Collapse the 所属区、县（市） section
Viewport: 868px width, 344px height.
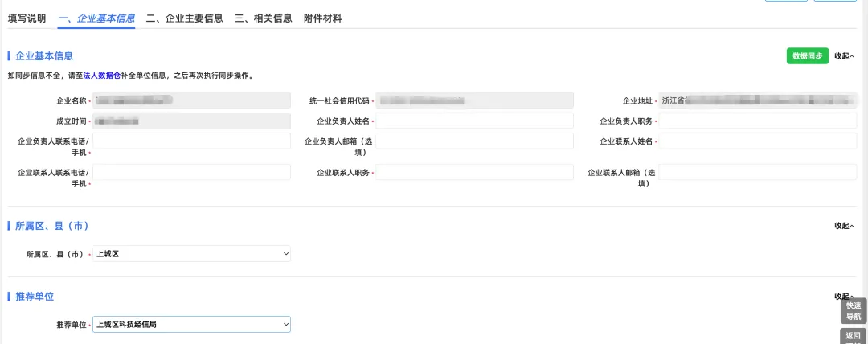point(844,226)
